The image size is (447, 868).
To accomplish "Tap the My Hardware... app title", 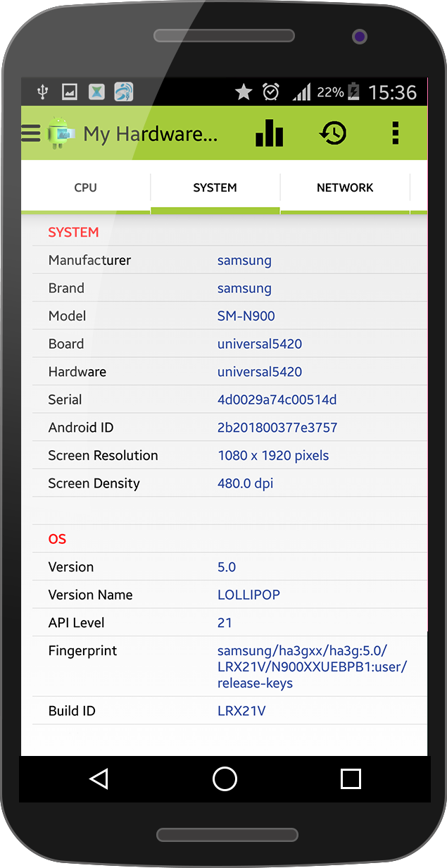I will tap(151, 134).
